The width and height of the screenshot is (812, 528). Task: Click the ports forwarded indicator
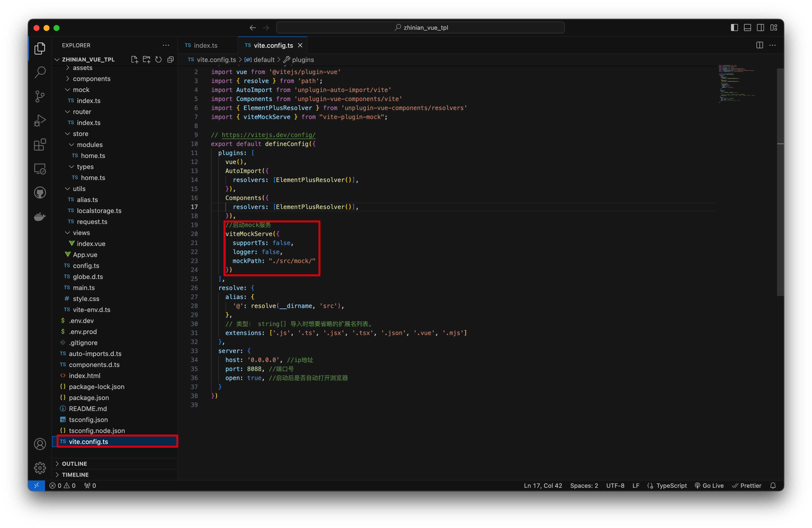click(90, 485)
